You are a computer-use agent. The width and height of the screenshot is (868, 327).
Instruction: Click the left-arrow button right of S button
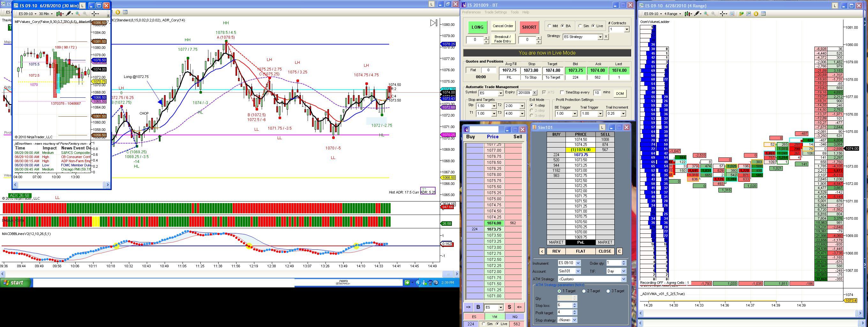pos(519,307)
